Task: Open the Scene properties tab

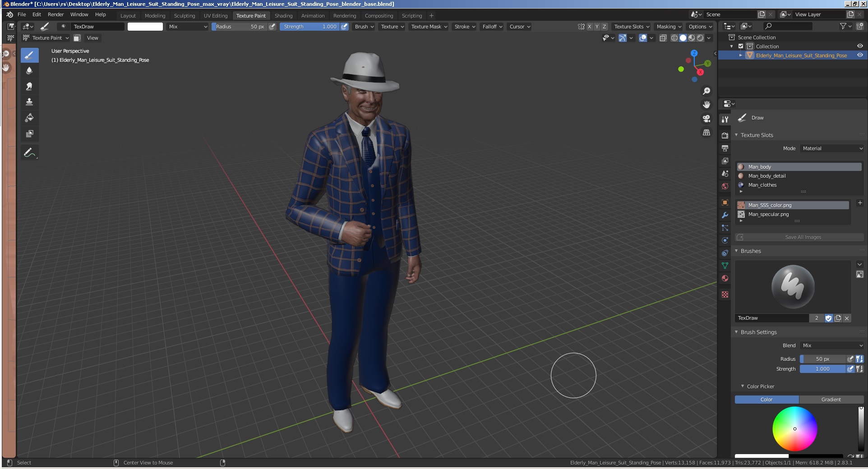Action: pyautogui.click(x=725, y=174)
